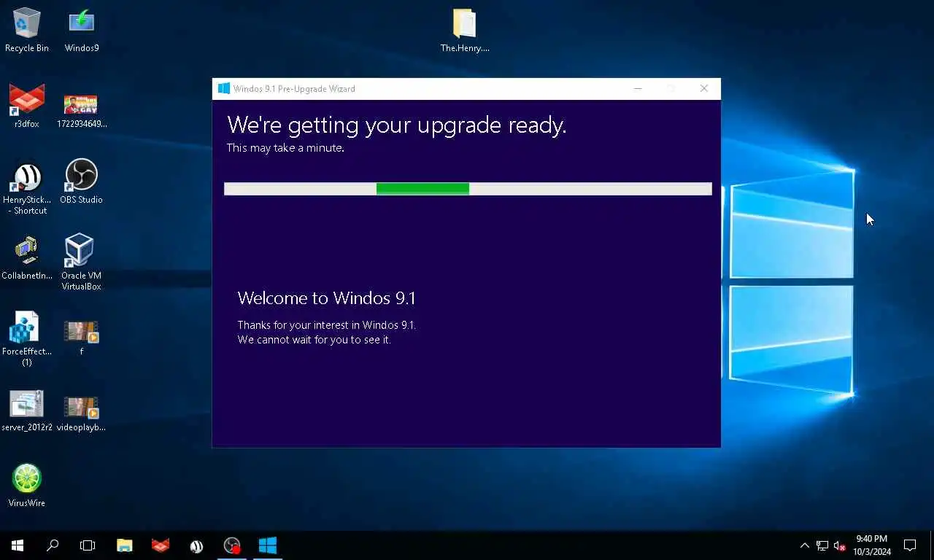The width and height of the screenshot is (934, 560).
Task: Switch to OBS Studio in taskbar
Action: click(x=232, y=545)
